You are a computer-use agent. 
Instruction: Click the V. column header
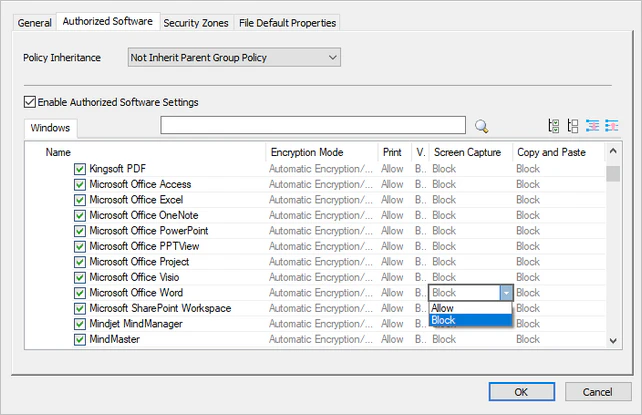click(x=420, y=152)
